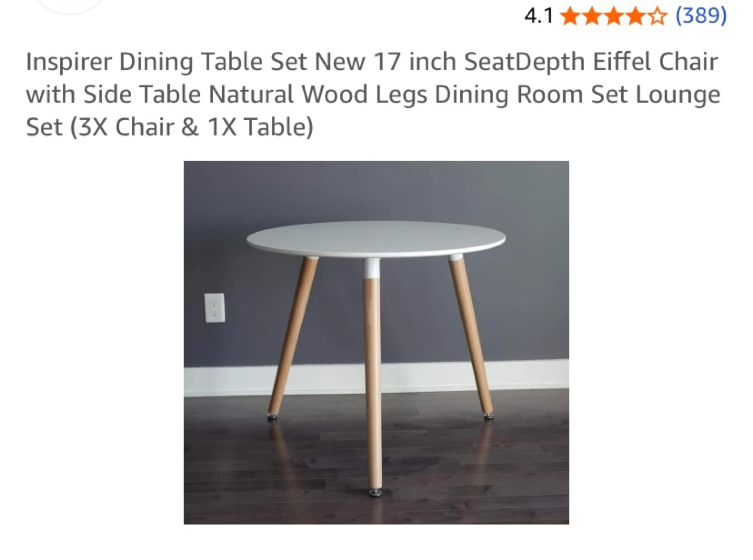Click "Eiffel Chair" in the product title
Viewport: 753px width, 560px height.
(655, 61)
